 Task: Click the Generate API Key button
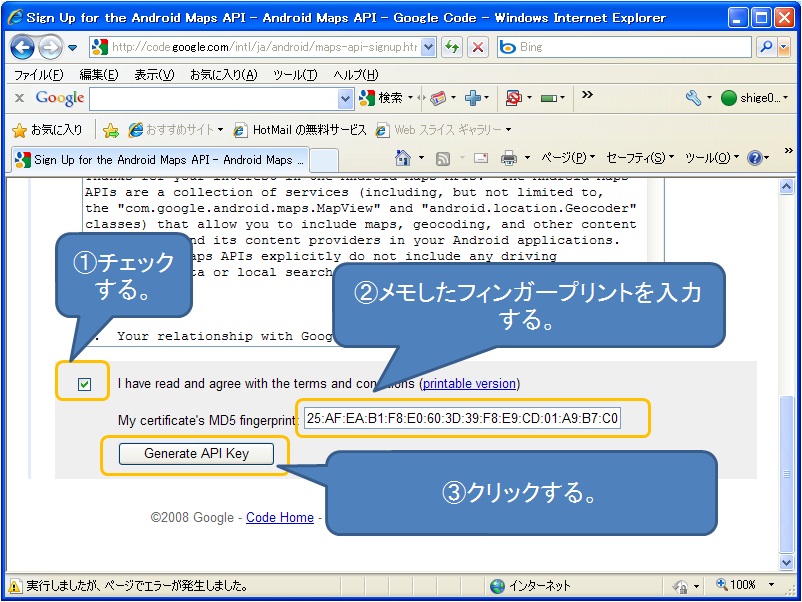(x=196, y=454)
